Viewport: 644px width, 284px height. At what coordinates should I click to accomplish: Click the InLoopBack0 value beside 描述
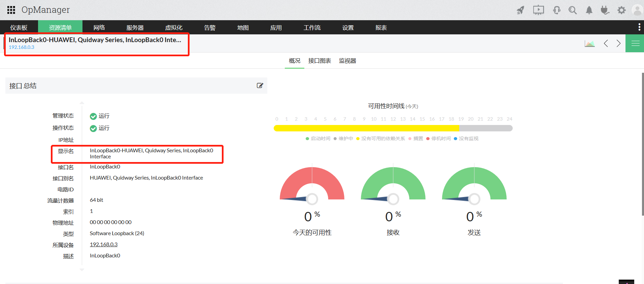(x=105, y=256)
